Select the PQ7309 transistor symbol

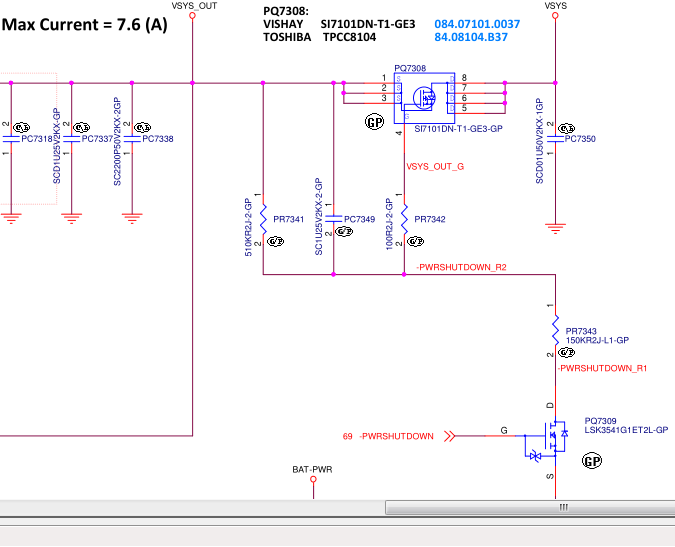coord(548,436)
